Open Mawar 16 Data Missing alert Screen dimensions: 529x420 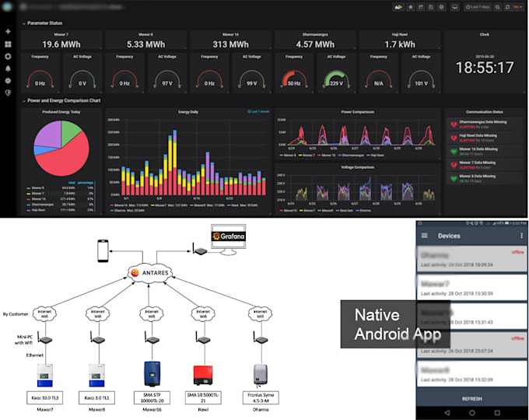point(485,152)
